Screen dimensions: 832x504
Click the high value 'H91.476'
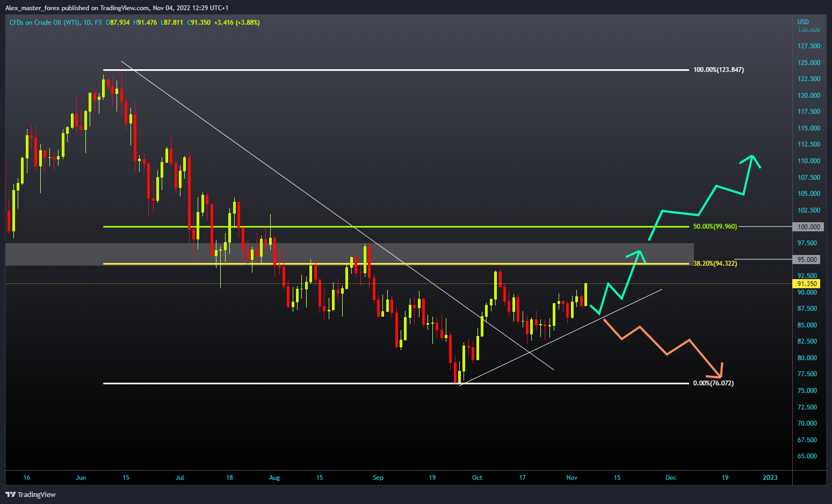(x=145, y=23)
